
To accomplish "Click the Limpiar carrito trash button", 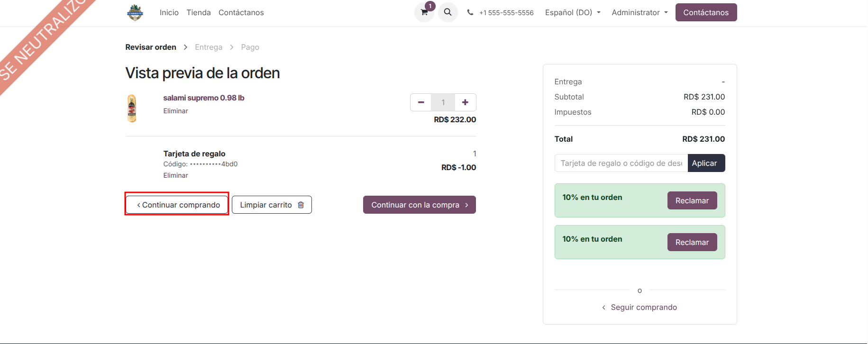I will click(x=272, y=205).
